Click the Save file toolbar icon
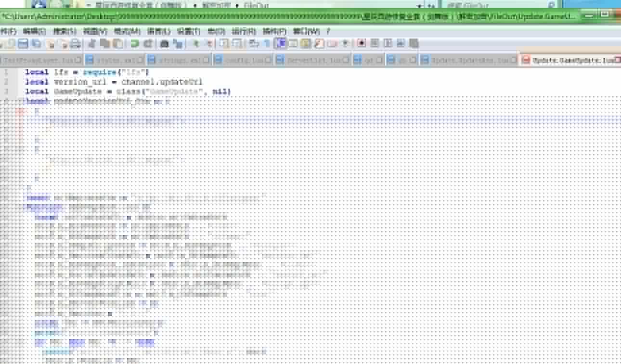This screenshot has height=364, width=621. pos(23,44)
